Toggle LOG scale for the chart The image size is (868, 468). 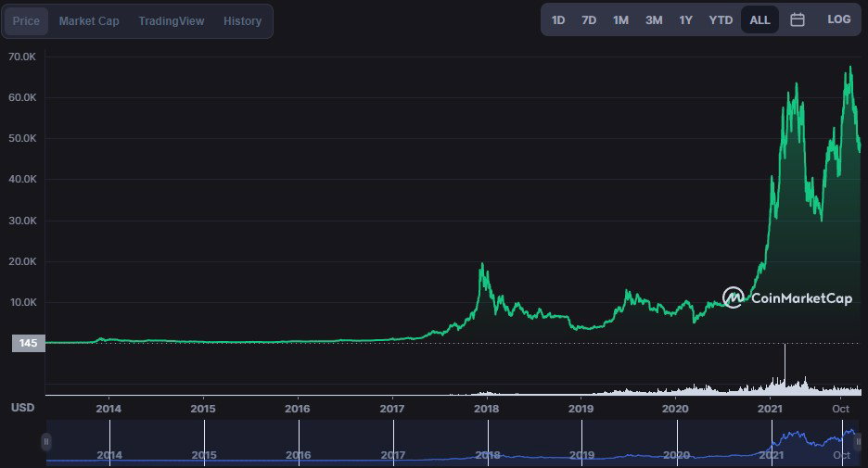click(x=838, y=19)
